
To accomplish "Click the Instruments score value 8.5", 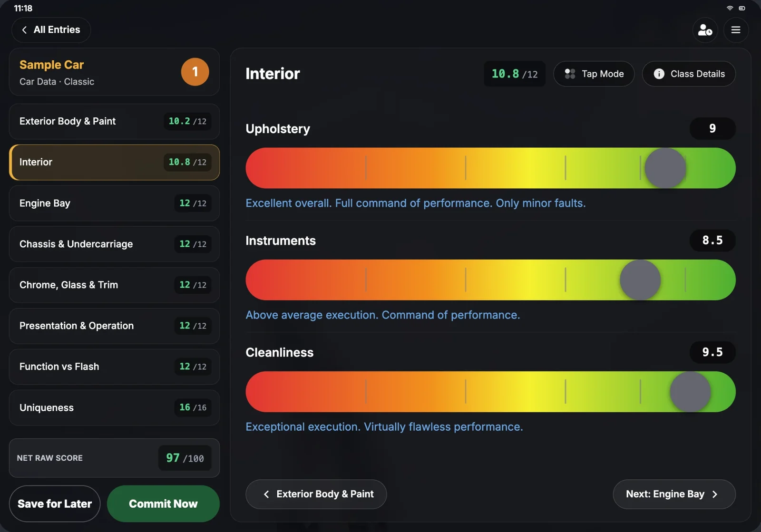I will (x=712, y=240).
